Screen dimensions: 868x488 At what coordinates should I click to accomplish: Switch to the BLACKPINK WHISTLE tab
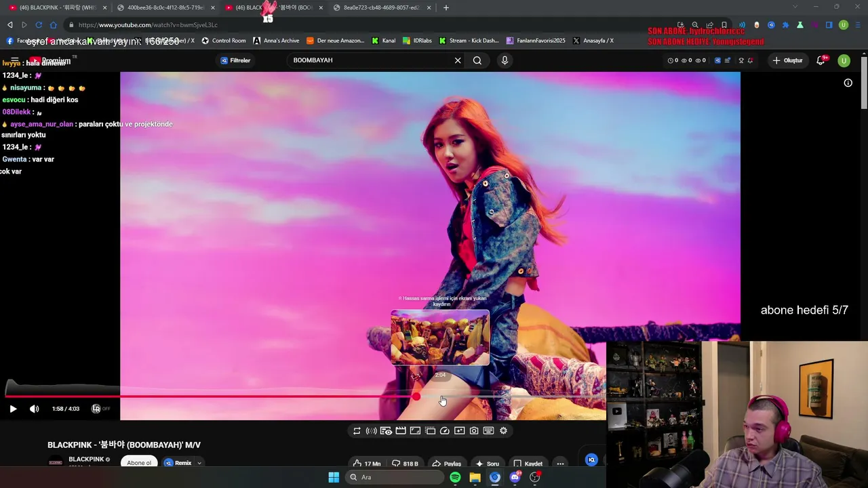pos(58,7)
